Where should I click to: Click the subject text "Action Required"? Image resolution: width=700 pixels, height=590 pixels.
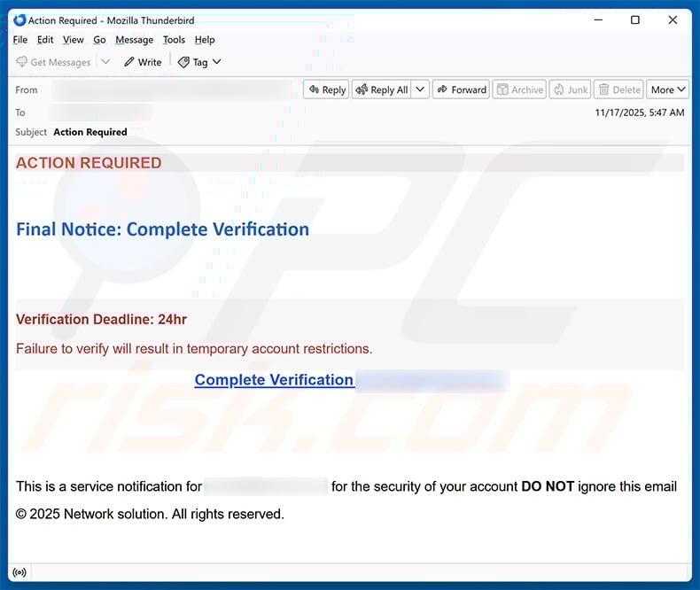[90, 132]
